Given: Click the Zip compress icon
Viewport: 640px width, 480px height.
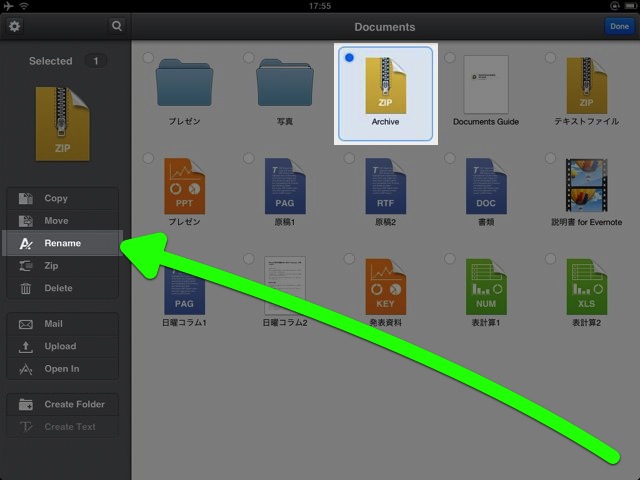Looking at the screenshot, I should click(x=25, y=266).
